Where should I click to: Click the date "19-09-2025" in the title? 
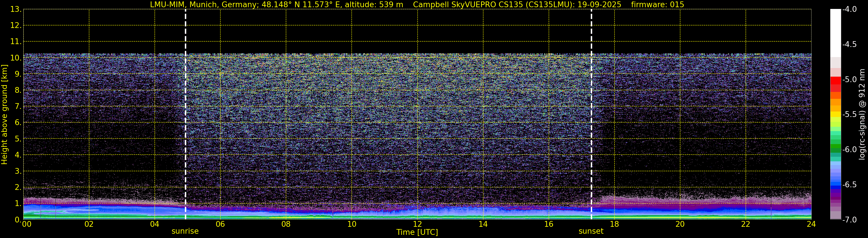[x=599, y=5]
